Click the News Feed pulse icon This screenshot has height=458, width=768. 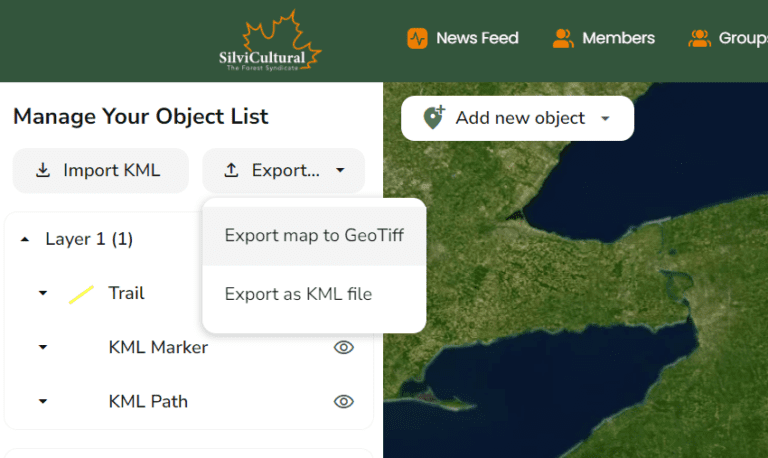[x=417, y=39]
